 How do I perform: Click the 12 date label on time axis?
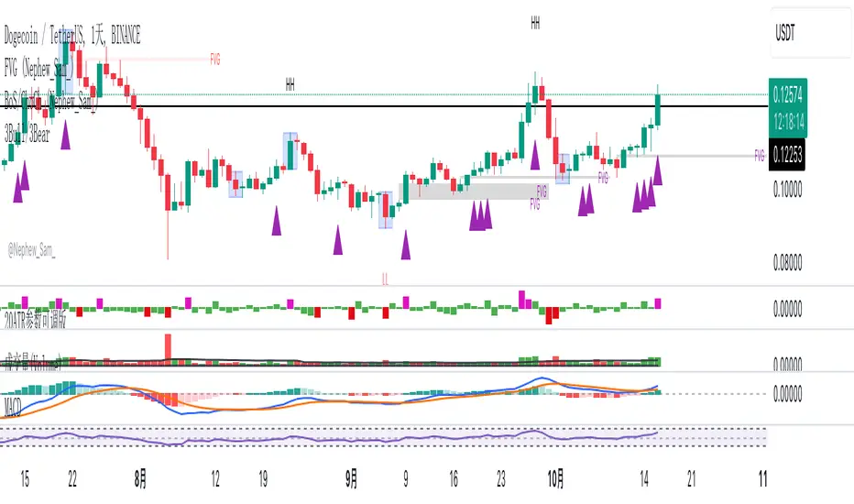tap(215, 479)
